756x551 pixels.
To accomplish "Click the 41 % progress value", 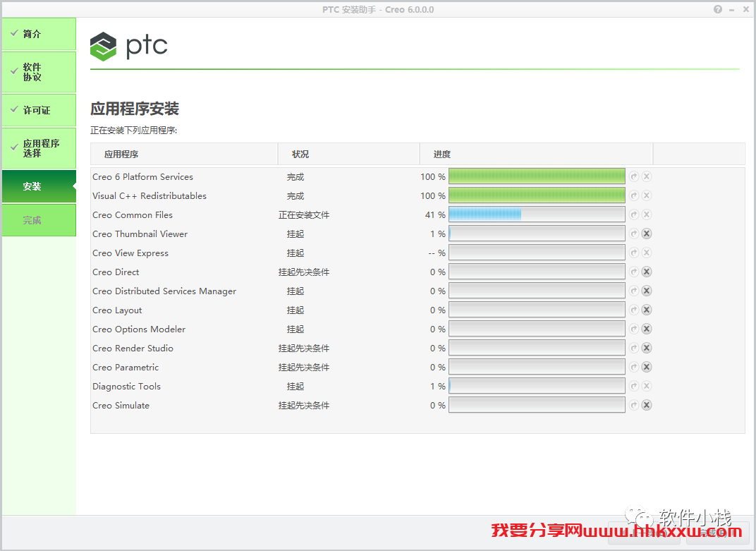I will (435, 214).
